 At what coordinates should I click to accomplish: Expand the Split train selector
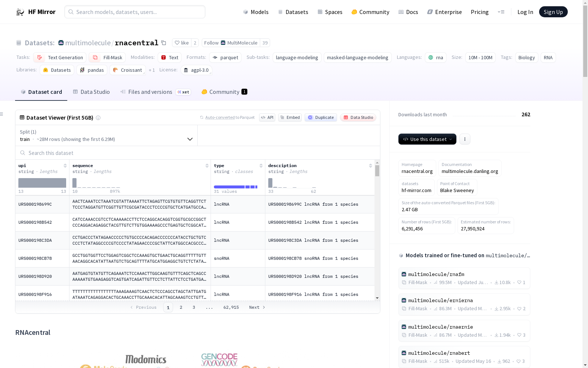coord(107,135)
